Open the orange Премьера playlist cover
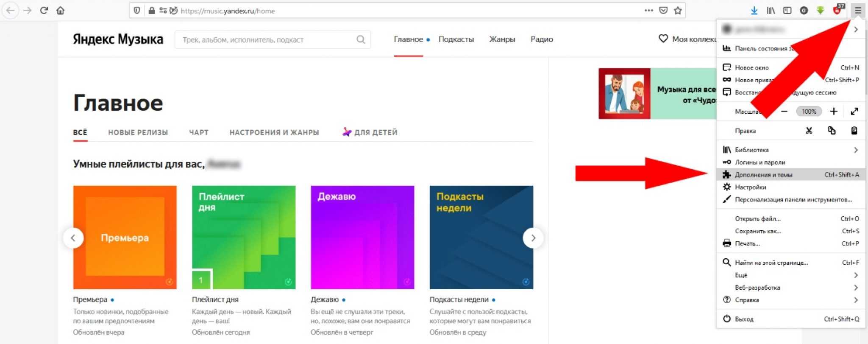 coord(125,238)
